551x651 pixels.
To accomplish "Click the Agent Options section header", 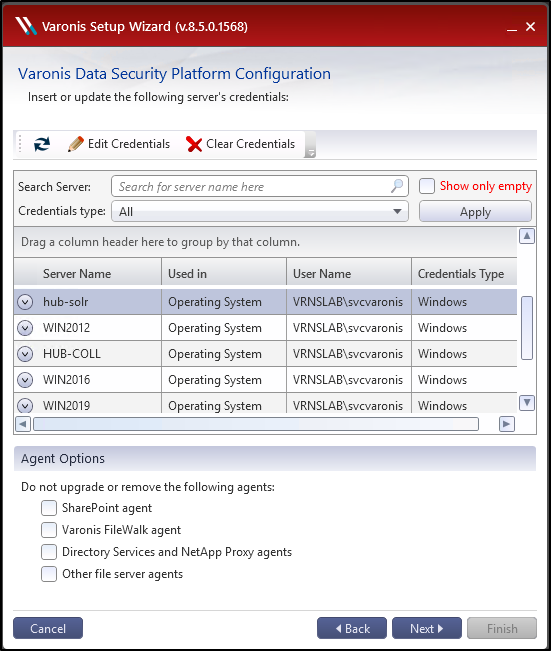I will [274, 458].
